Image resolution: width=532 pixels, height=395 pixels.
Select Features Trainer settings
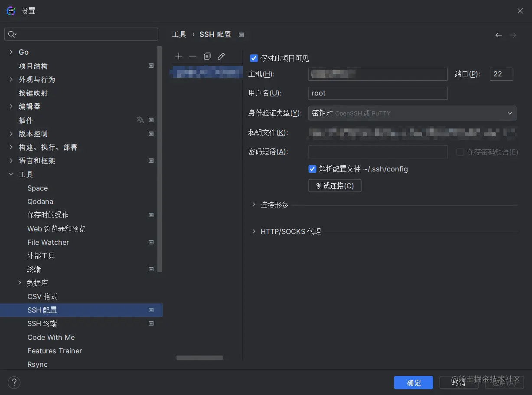55,351
